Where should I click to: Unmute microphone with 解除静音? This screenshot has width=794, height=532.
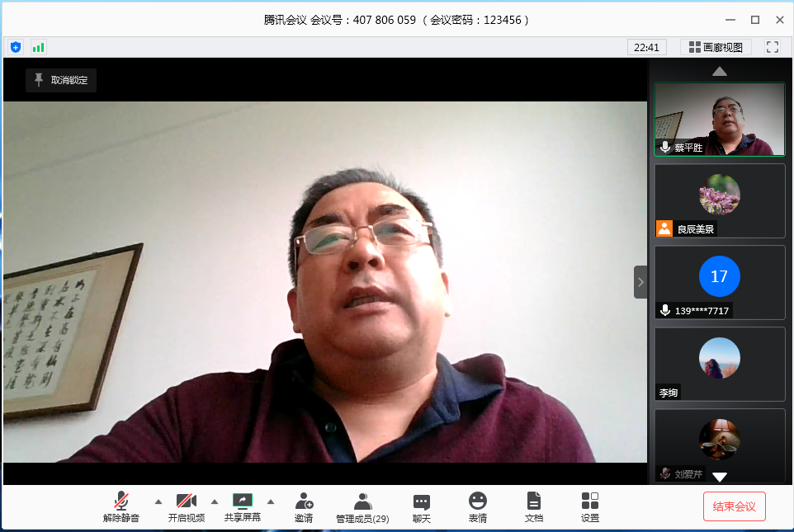(121, 506)
